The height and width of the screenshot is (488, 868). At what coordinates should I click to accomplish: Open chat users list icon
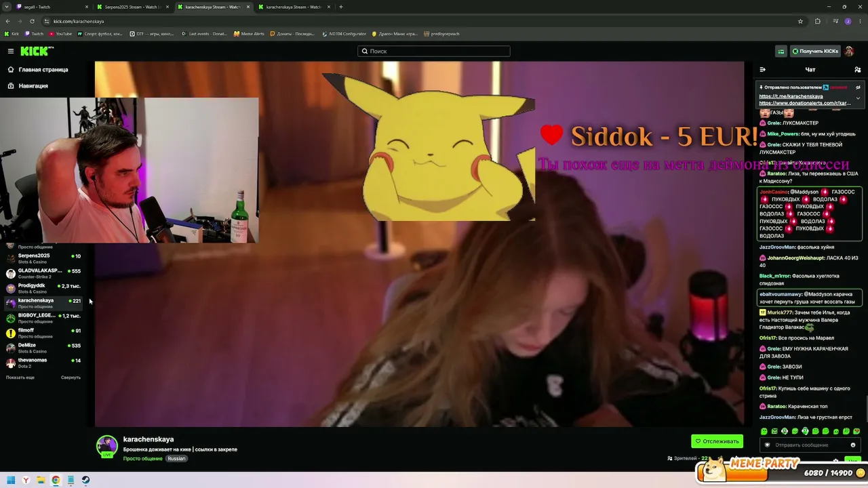click(x=857, y=69)
